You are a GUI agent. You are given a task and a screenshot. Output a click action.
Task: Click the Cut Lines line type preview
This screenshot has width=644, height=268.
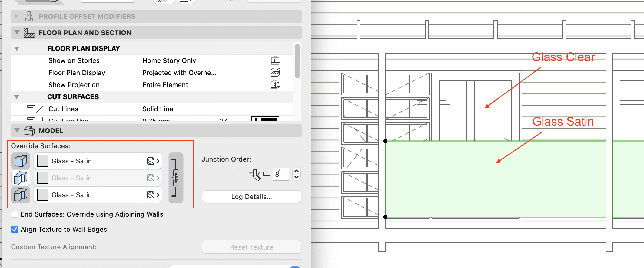(x=250, y=109)
